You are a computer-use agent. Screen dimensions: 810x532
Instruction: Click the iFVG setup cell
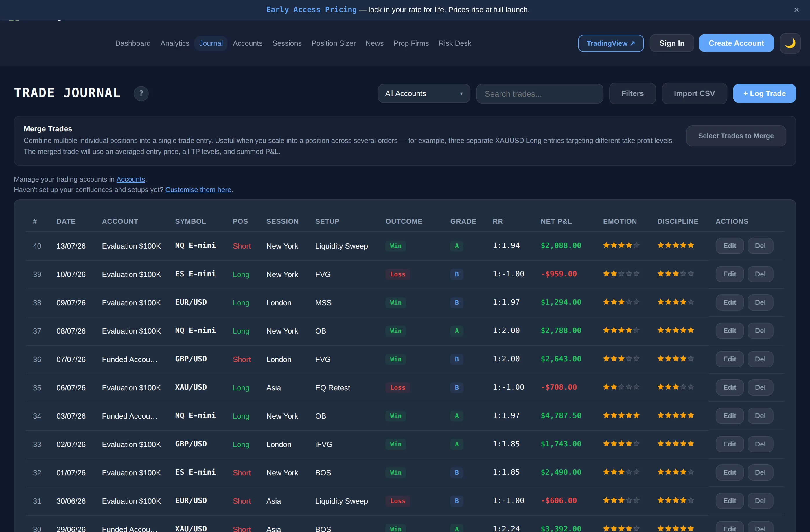coord(323,445)
